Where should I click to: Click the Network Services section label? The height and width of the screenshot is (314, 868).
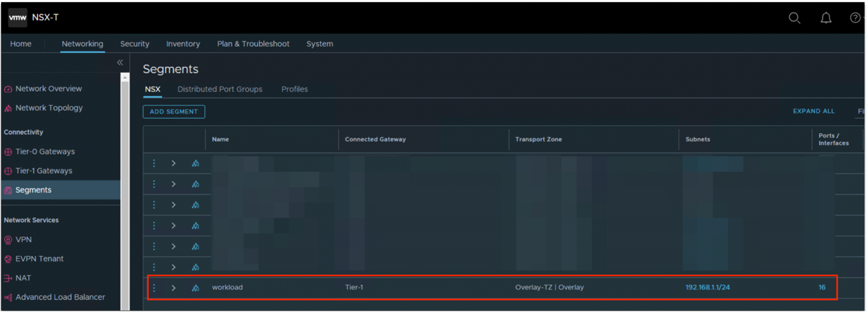[x=31, y=220]
